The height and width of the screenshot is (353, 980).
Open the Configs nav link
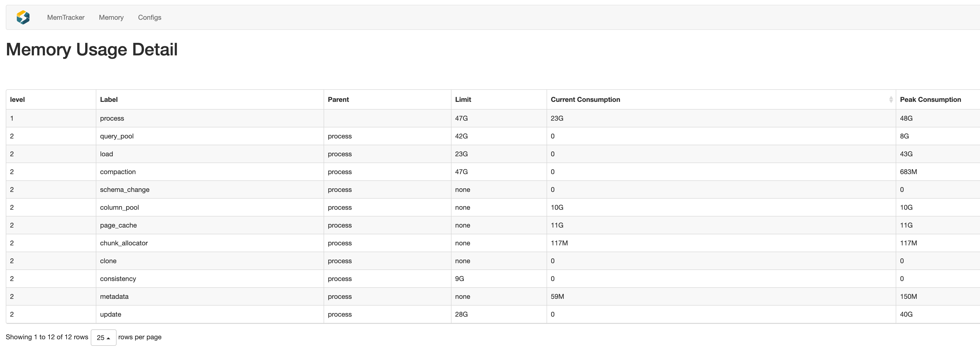click(x=150, y=18)
